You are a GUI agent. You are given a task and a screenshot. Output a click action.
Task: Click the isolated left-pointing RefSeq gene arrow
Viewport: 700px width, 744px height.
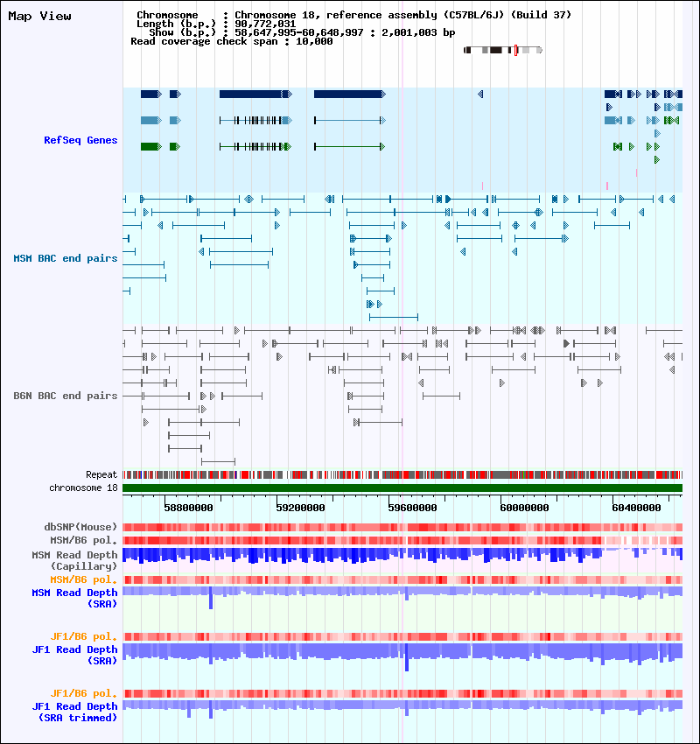point(480,94)
